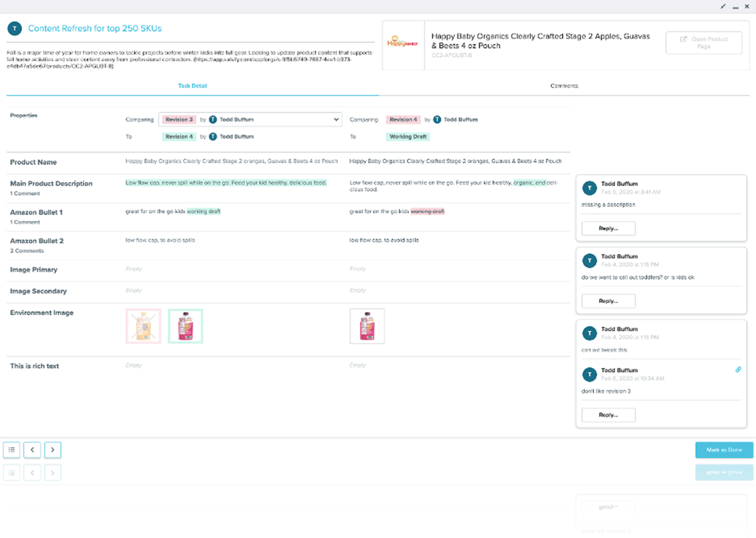
Task: Click the Amazon Bullet 1 label
Action: click(x=37, y=212)
